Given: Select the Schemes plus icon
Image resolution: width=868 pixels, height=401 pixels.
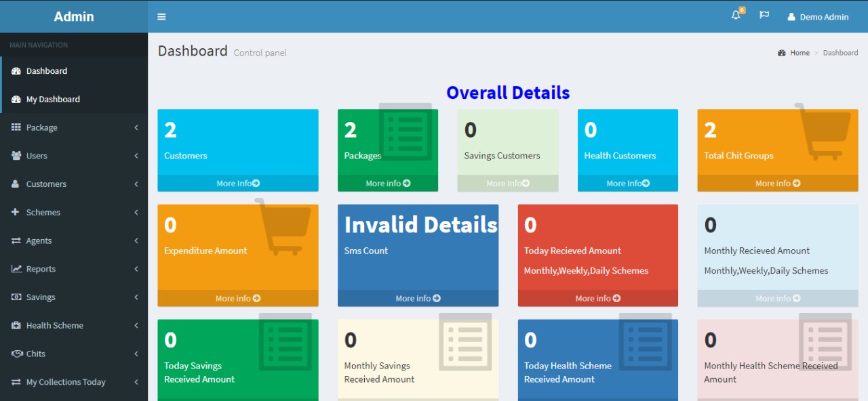Looking at the screenshot, I should (x=16, y=212).
